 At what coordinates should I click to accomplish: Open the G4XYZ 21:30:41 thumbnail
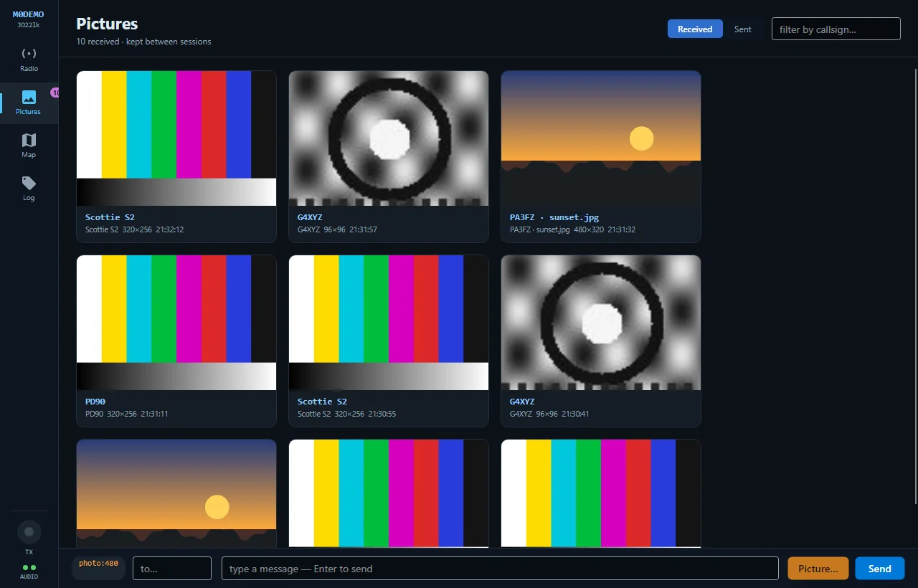pyautogui.click(x=601, y=323)
